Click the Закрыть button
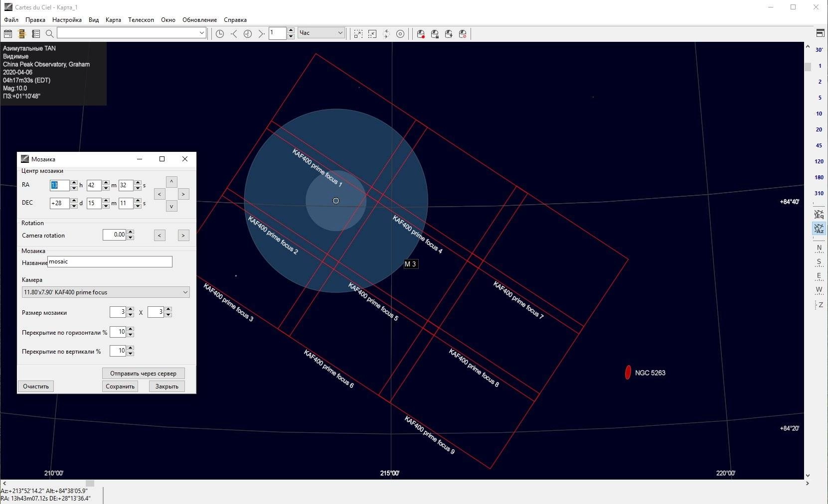Screen dimensions: 828x504 [167, 386]
